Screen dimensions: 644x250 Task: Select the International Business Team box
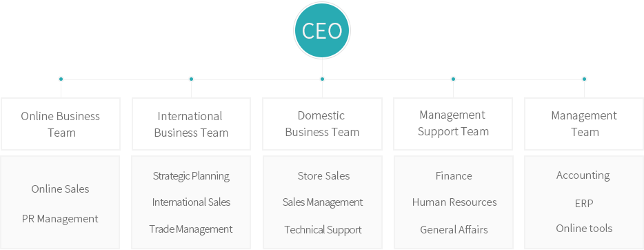click(191, 124)
